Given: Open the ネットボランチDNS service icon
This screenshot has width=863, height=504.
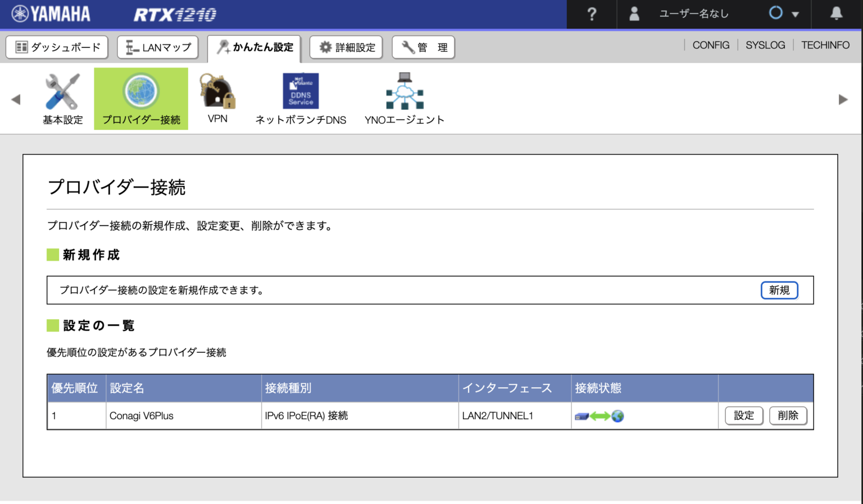Looking at the screenshot, I should (x=301, y=90).
